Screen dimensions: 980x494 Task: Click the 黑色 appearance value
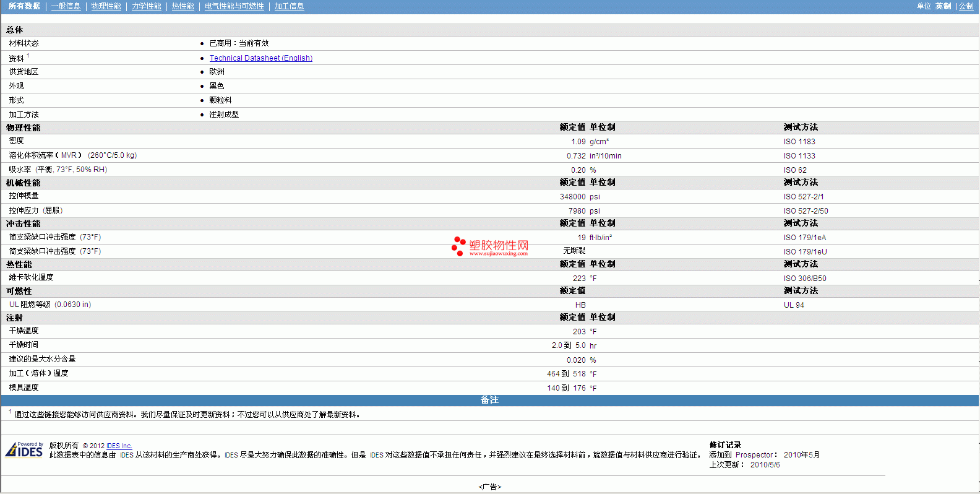click(217, 86)
